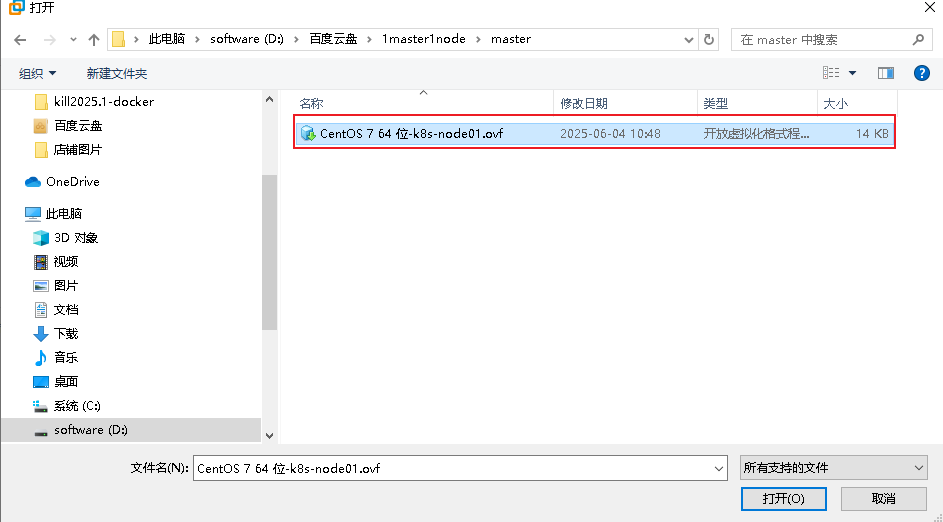Click the magnifier search icon
Image resolution: width=943 pixels, height=522 pixels.
click(x=918, y=40)
